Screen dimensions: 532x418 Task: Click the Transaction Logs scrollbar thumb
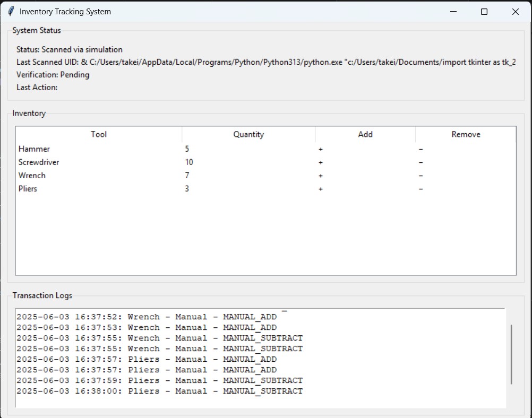pos(511,354)
